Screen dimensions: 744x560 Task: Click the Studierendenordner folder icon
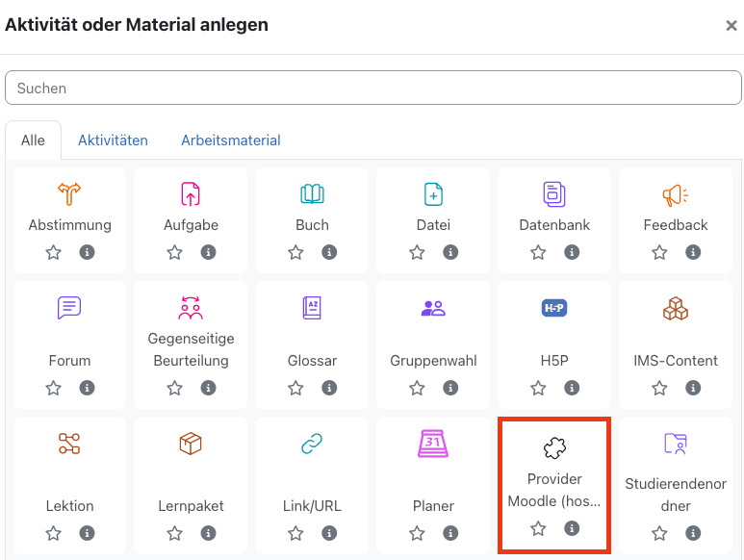[676, 444]
